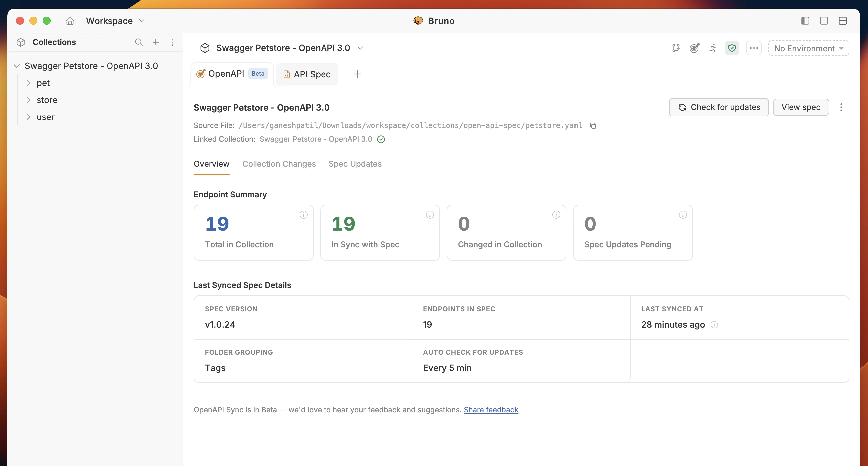Toggle the left sidebar panel visibility
868x466 pixels.
[805, 21]
